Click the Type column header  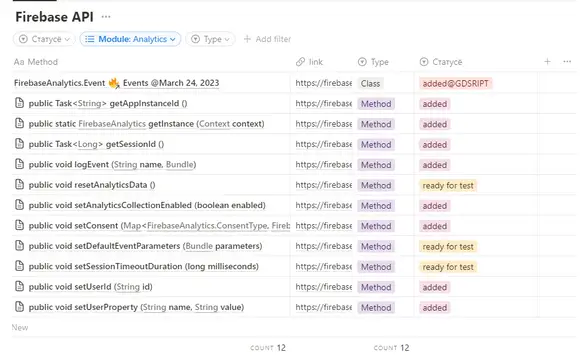pos(373,62)
